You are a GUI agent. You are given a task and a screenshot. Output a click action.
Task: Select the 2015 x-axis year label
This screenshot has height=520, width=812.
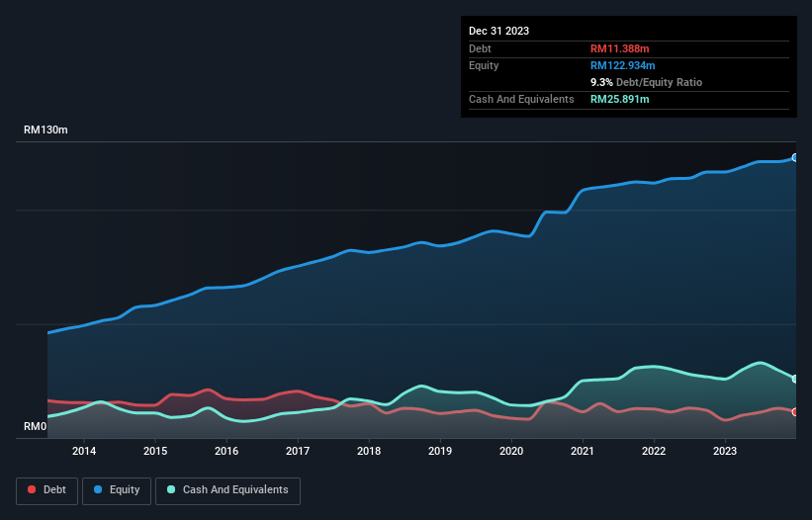(155, 451)
